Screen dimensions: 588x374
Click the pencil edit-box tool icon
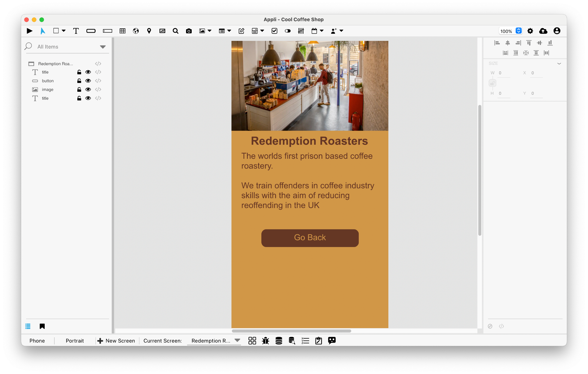pyautogui.click(x=241, y=31)
